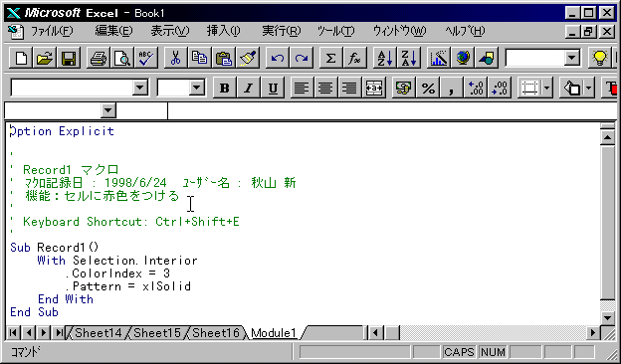Click Decrease Decimal icon
The image size is (621, 364).
[500, 88]
